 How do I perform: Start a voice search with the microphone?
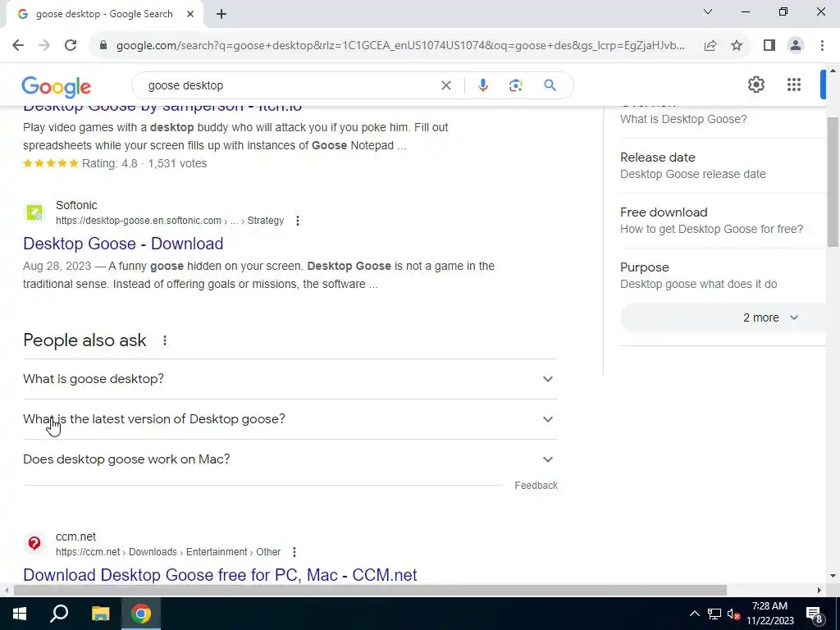click(482, 85)
